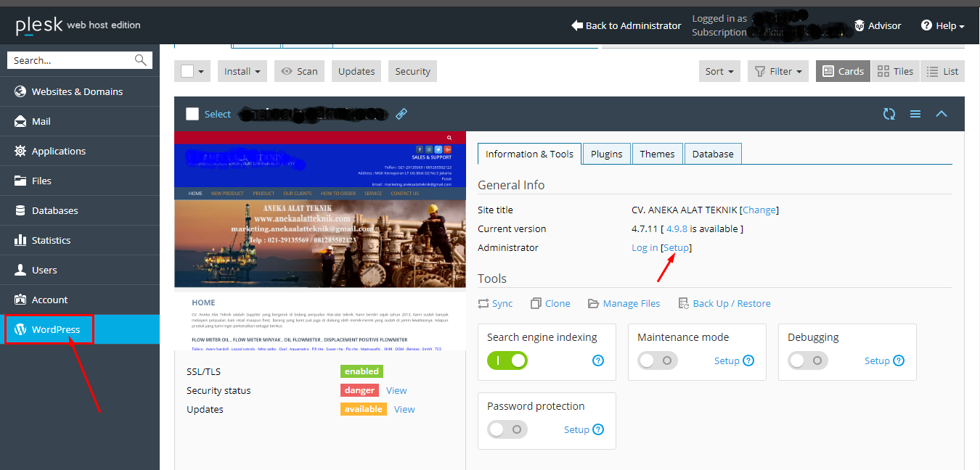Click Setup link for Password protection

pyautogui.click(x=576, y=429)
